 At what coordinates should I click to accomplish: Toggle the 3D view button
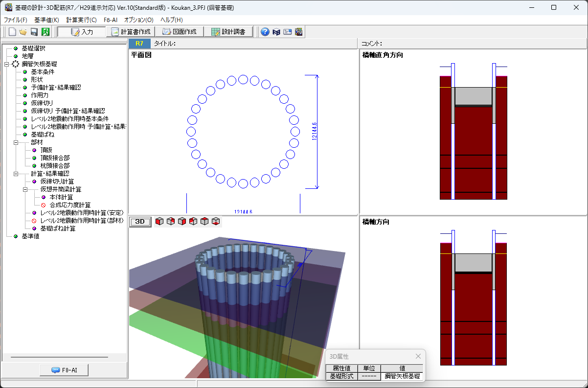click(140, 222)
